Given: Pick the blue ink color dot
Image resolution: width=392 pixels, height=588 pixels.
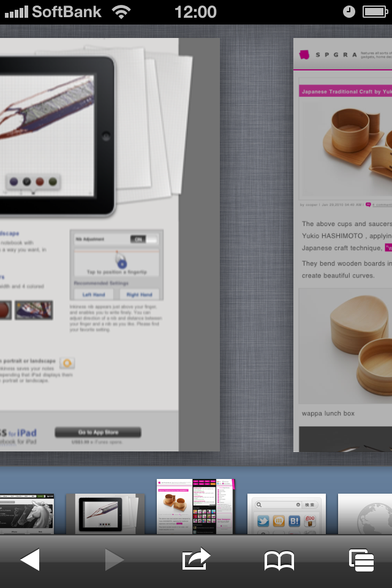Looking at the screenshot, I should click(14, 182).
